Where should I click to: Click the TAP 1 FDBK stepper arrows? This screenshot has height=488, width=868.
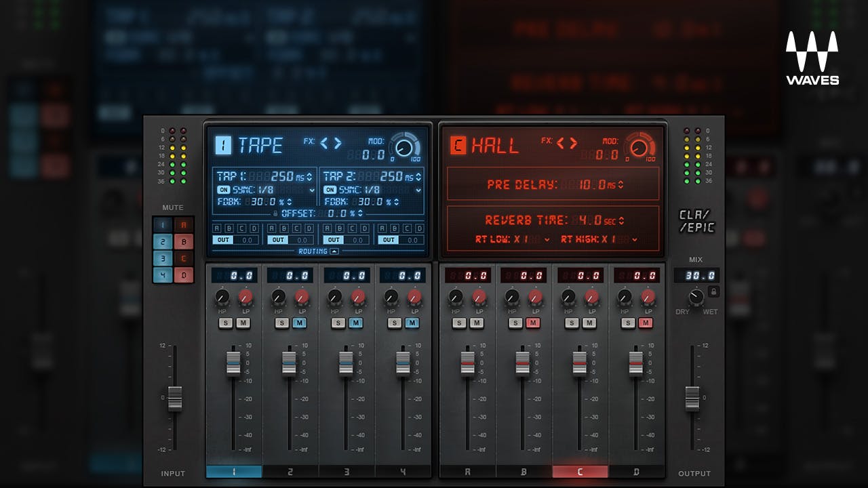coord(290,202)
